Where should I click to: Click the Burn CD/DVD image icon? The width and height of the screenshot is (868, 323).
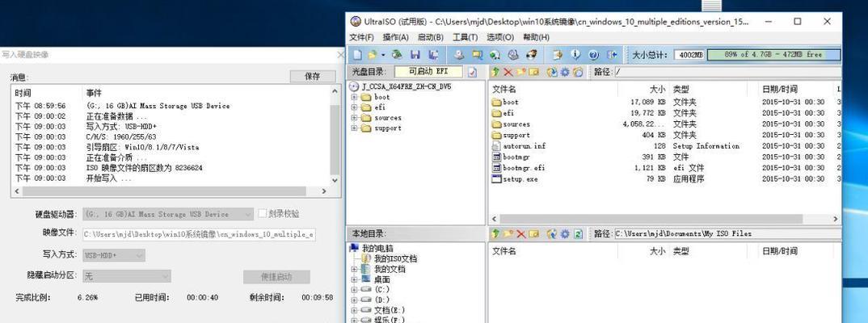pos(532,54)
